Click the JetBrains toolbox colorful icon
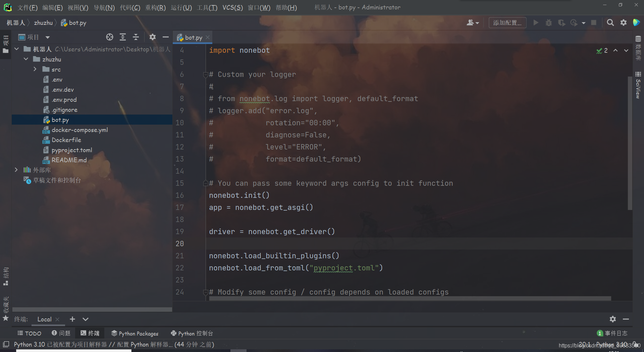644x352 pixels. click(x=636, y=23)
